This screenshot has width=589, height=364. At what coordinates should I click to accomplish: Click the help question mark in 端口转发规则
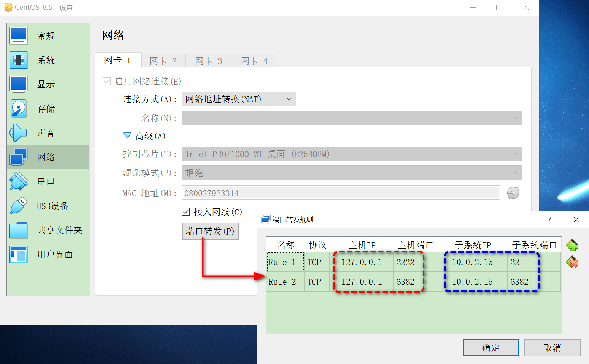(549, 219)
